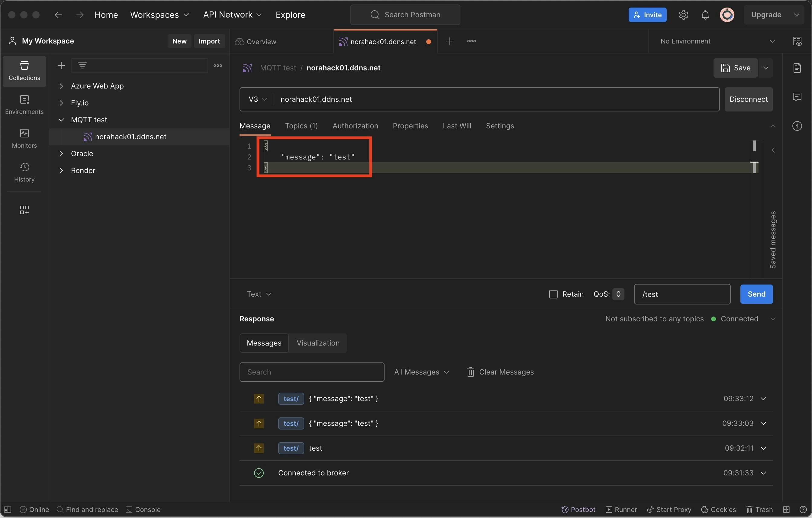812x518 pixels.
Task: Expand the Azure Web App collection
Action: [61, 86]
